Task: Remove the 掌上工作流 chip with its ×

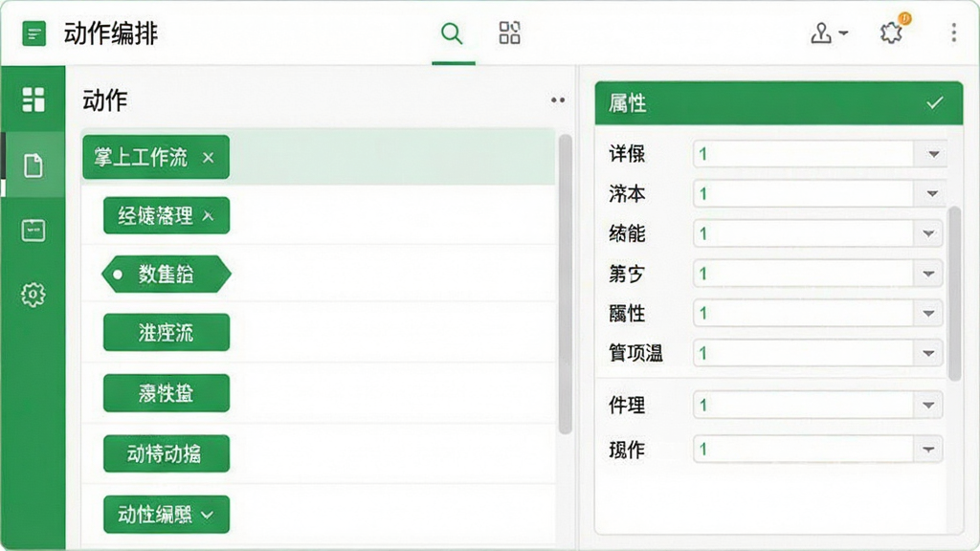Action: 208,158
